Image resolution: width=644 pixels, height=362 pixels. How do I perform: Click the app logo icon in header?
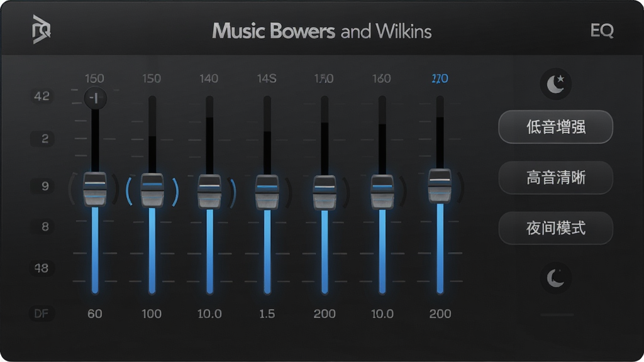[x=41, y=29]
